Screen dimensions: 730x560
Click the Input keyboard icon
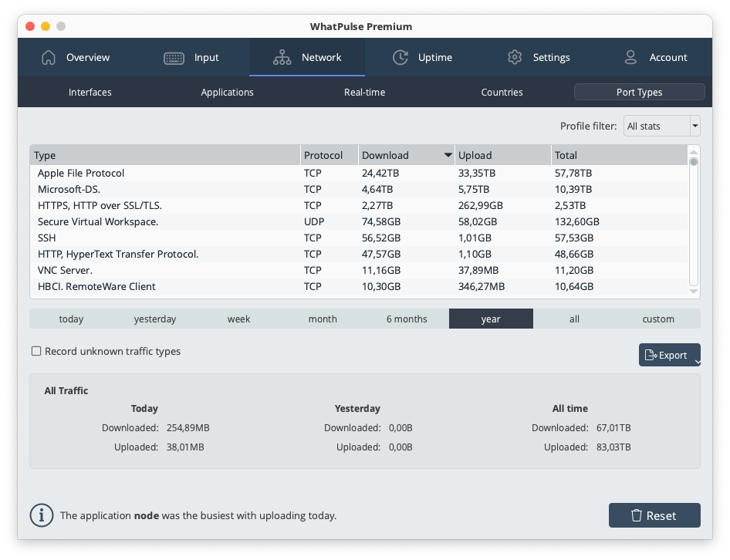[174, 58]
